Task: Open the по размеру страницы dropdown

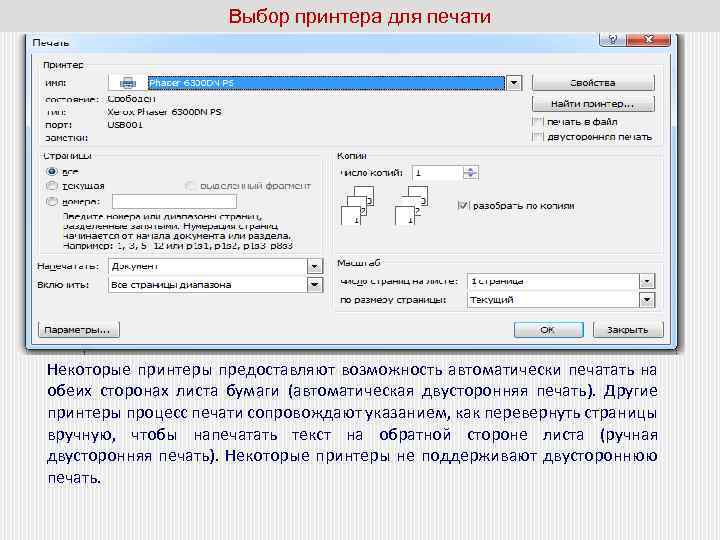Action: [647, 300]
